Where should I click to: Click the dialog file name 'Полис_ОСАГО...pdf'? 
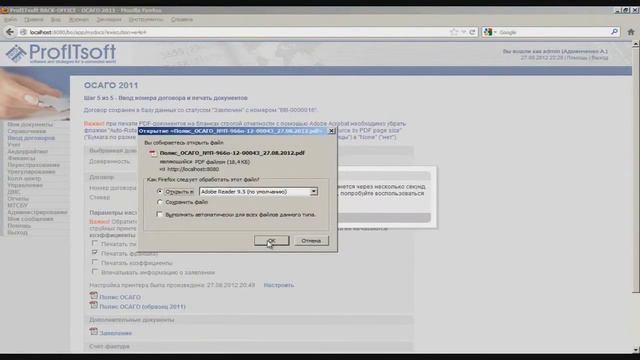[232, 153]
